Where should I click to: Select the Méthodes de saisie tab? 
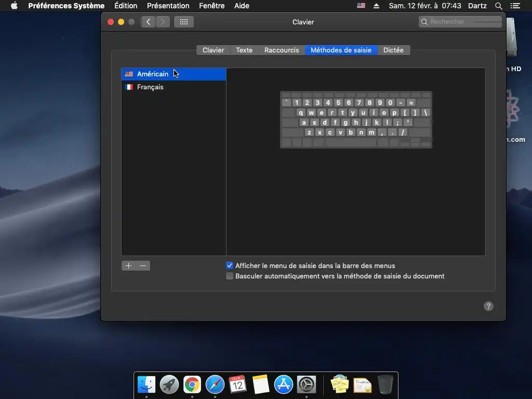pos(341,50)
